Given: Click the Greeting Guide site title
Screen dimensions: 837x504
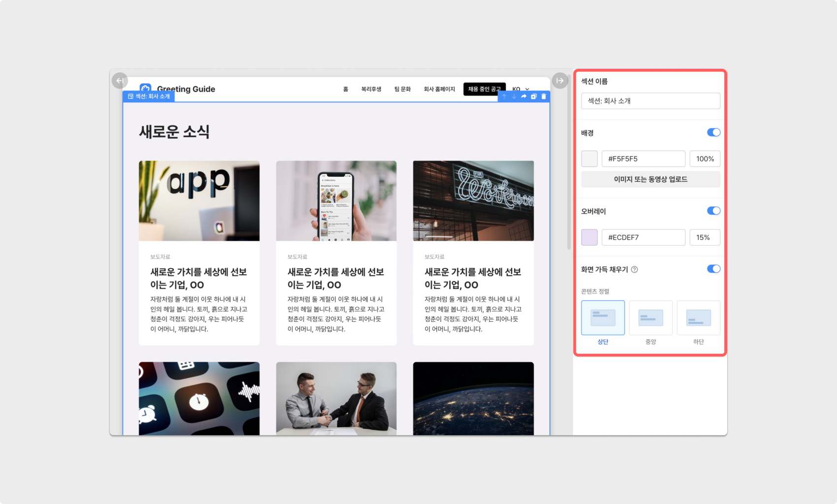Looking at the screenshot, I should [x=186, y=89].
